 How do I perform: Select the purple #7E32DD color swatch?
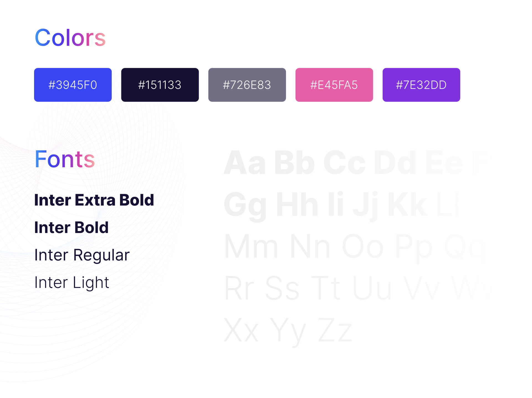click(x=421, y=85)
